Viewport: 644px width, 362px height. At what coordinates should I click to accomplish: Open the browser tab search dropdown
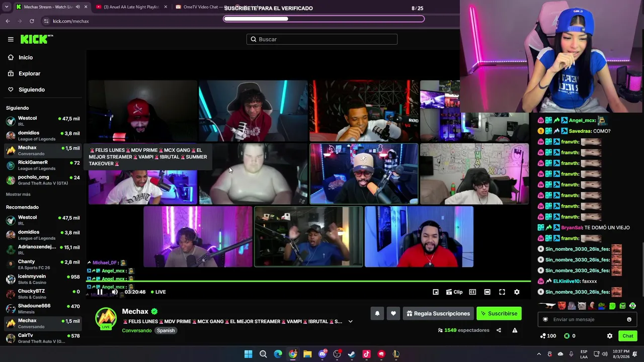coord(7,7)
